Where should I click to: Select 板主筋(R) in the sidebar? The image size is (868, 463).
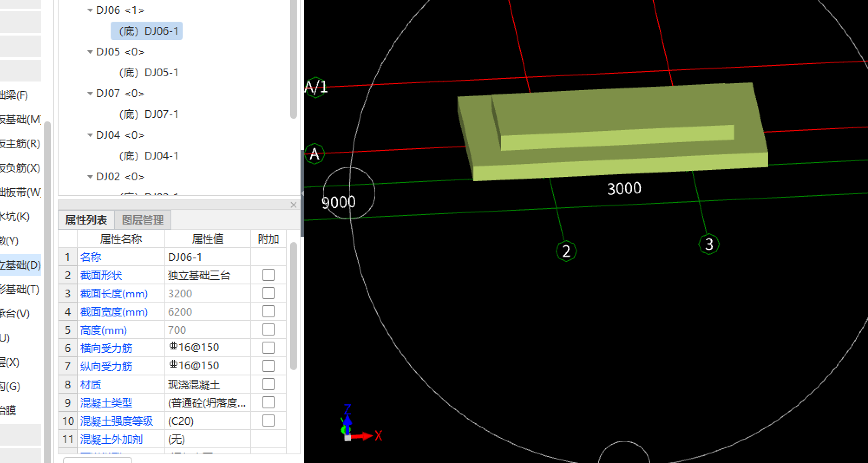click(x=20, y=143)
